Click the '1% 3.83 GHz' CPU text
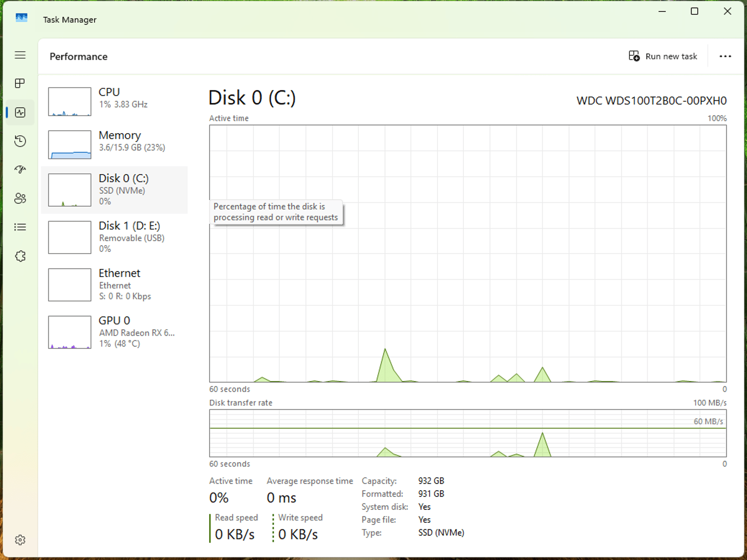 (x=123, y=104)
